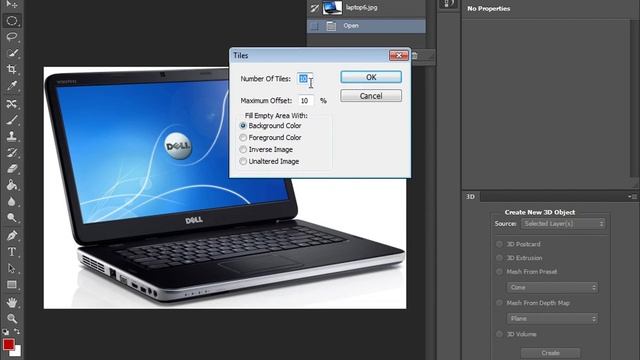This screenshot has height=360, width=640.
Task: Select the Move tool
Action: (11, 4)
